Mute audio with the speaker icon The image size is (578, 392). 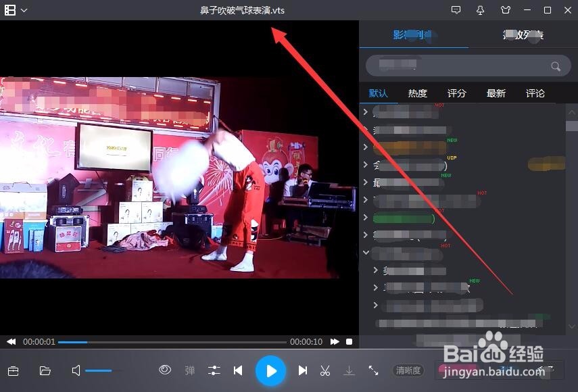pos(76,370)
